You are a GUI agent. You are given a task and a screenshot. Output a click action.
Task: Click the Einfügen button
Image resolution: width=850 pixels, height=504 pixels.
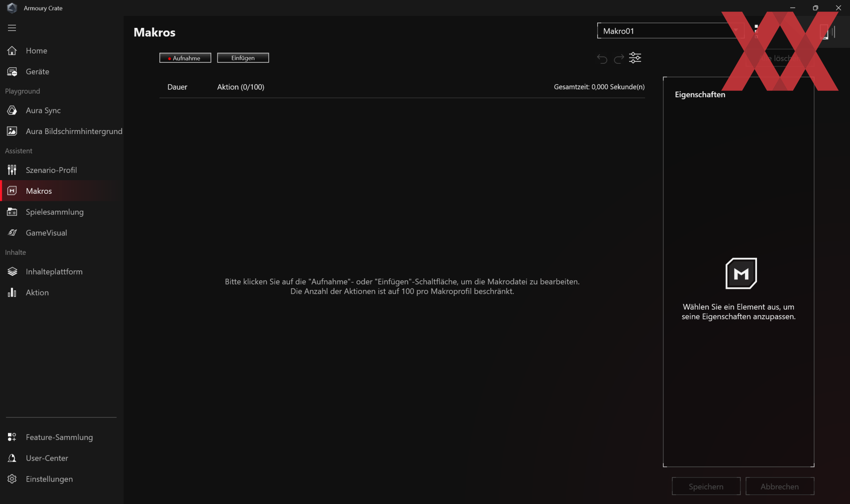[243, 58]
